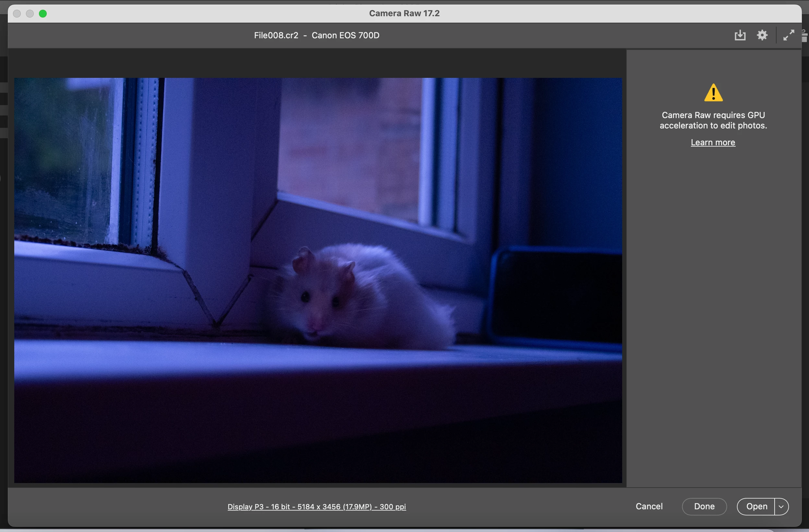Image resolution: width=809 pixels, height=532 pixels.
Task: Click the hamster in the photo preview
Action: point(357,296)
